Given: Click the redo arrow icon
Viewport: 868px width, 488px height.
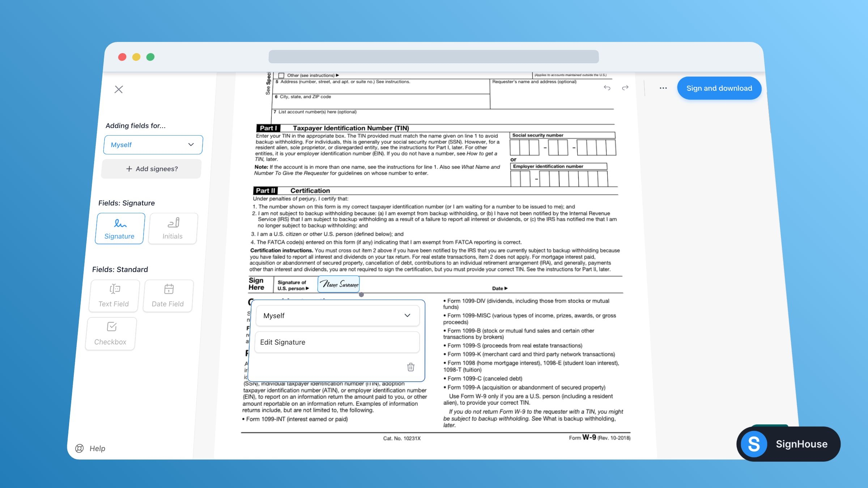Looking at the screenshot, I should tap(625, 87).
